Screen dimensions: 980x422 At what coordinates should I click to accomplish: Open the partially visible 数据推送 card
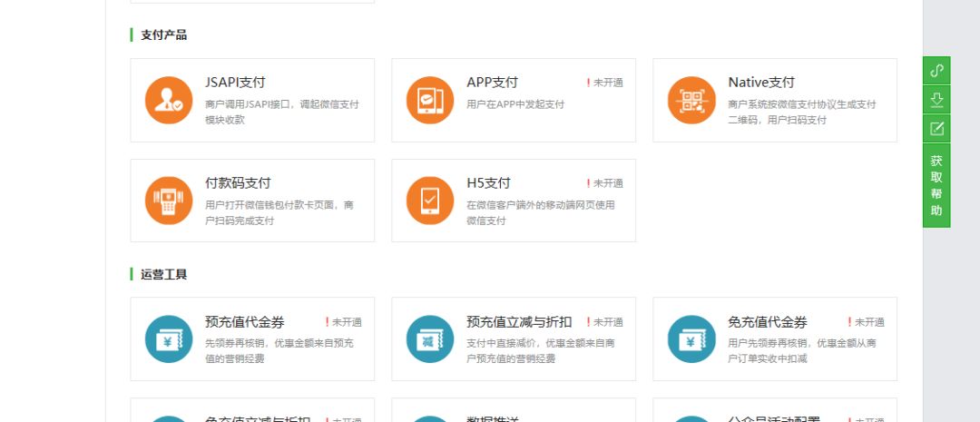point(513,410)
